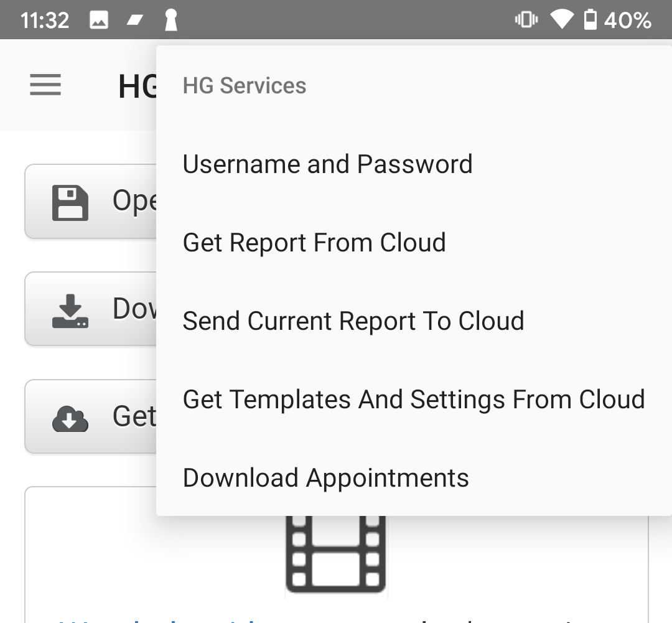This screenshot has width=672, height=623.
Task: Tap the 11:32 clock in status bar
Action: tap(45, 21)
